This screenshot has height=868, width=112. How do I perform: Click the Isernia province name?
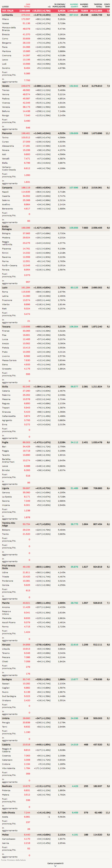click(6, 843)
